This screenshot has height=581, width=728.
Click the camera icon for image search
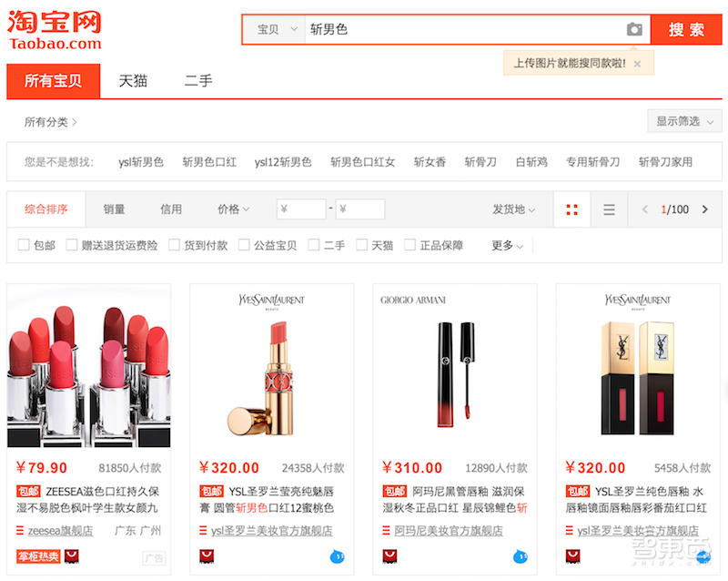point(634,30)
